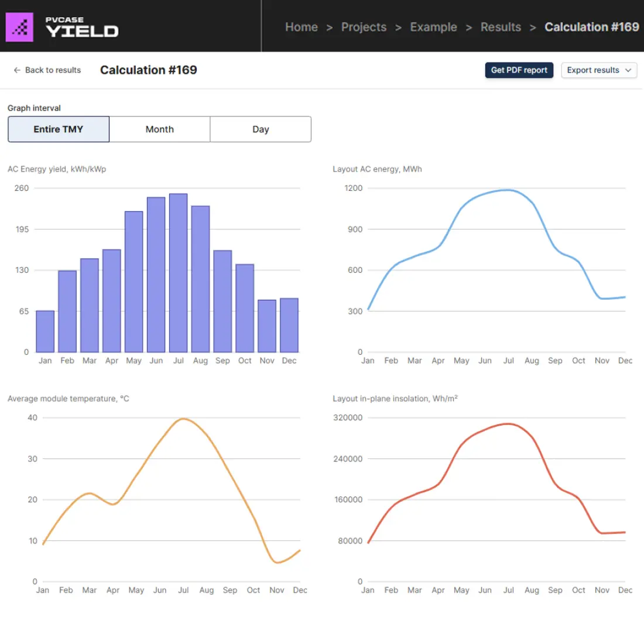This screenshot has height=644, width=644.
Task: Expand export options from the results header
Action: (x=598, y=70)
